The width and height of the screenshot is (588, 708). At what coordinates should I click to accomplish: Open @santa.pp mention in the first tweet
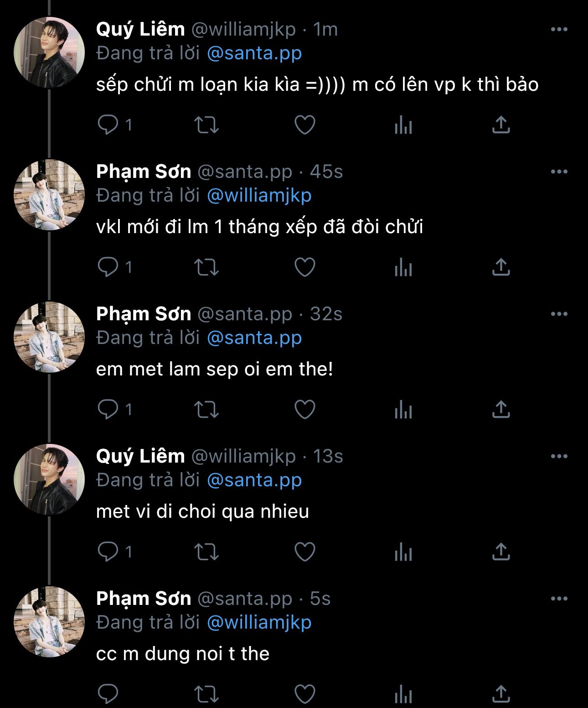click(254, 53)
